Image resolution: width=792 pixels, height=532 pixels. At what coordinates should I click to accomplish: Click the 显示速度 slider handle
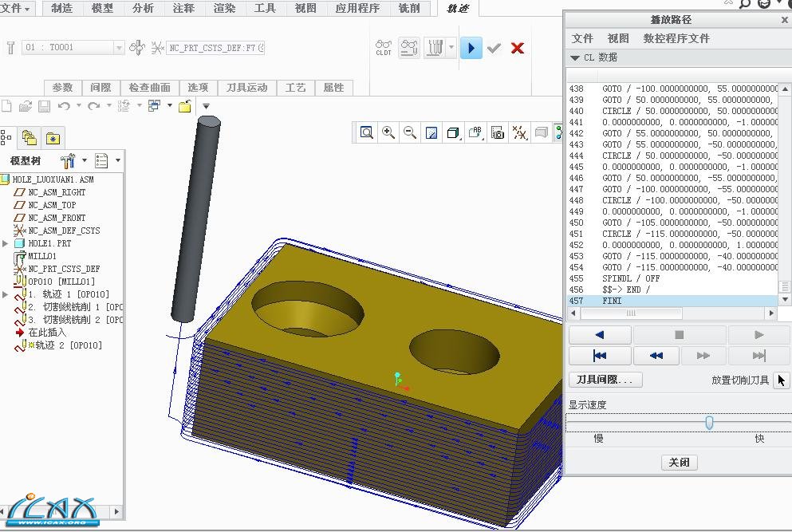tap(709, 423)
